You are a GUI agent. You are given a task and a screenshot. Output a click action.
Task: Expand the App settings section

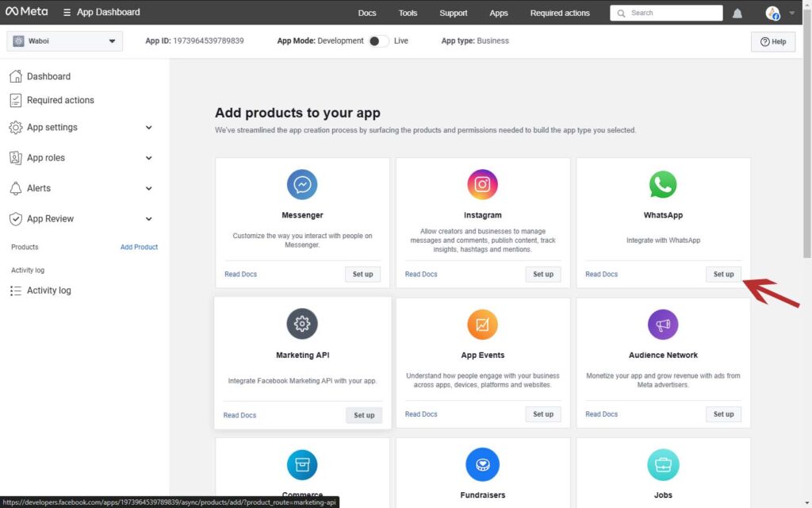148,128
